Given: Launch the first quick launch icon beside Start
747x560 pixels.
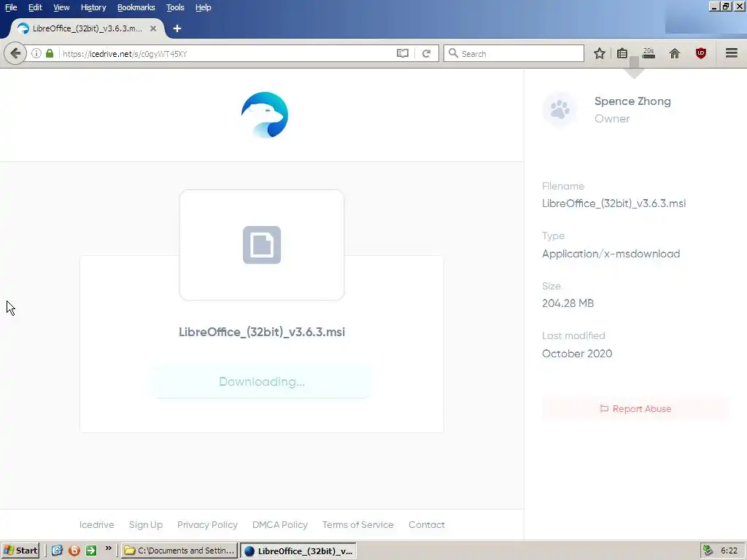Looking at the screenshot, I should [57, 551].
